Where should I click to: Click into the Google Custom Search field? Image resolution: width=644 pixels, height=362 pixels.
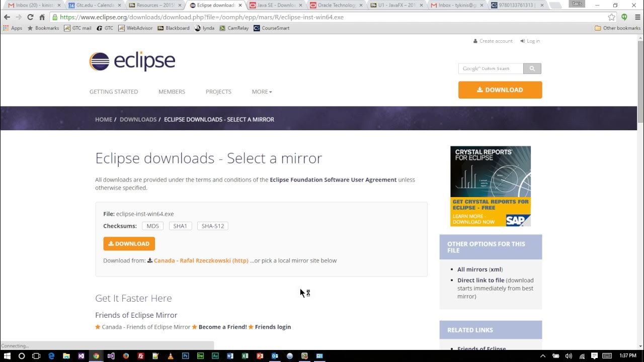click(491, 68)
